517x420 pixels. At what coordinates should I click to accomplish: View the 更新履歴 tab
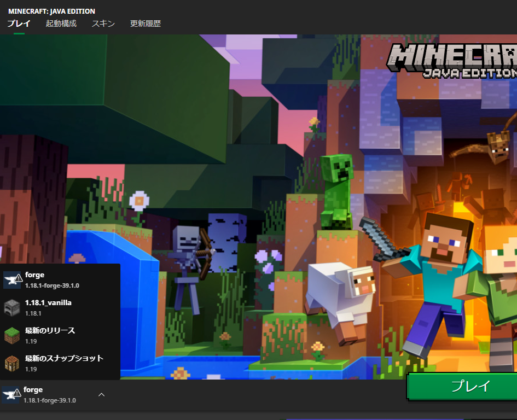coord(145,24)
